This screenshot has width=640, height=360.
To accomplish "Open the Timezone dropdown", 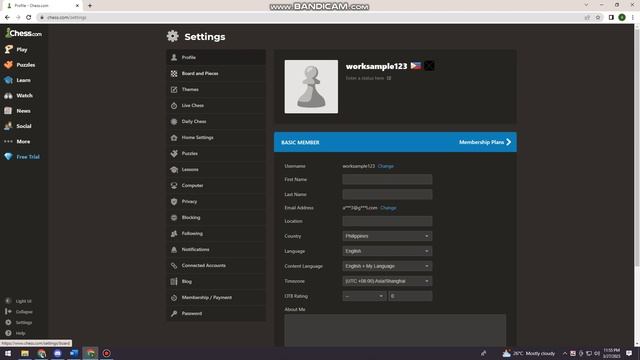I will click(x=387, y=281).
